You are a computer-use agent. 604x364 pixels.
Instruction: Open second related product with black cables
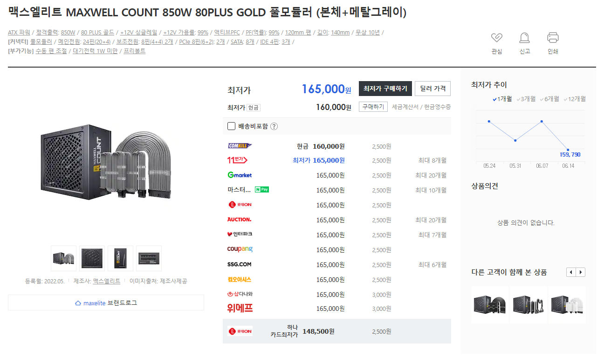528,305
